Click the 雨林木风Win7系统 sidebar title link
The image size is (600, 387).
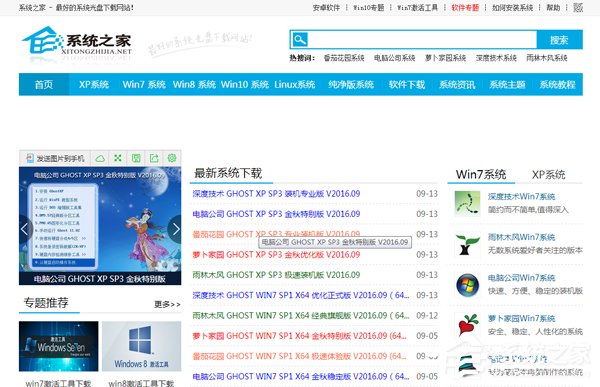[x=521, y=237]
